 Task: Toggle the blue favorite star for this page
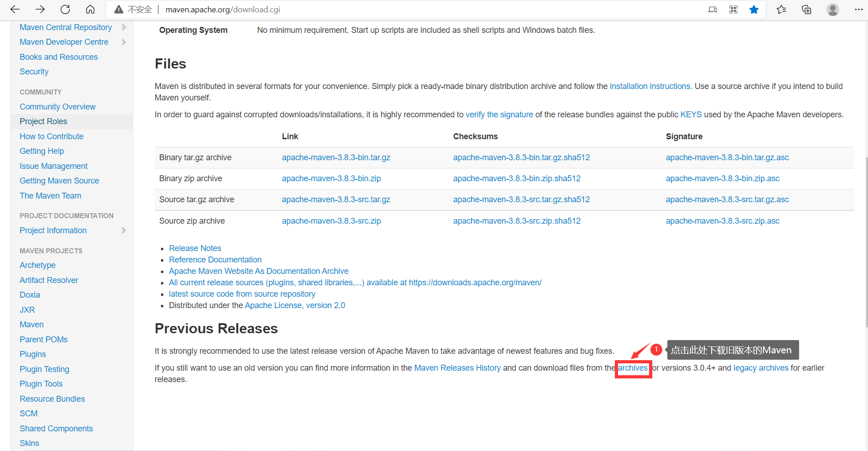754,10
